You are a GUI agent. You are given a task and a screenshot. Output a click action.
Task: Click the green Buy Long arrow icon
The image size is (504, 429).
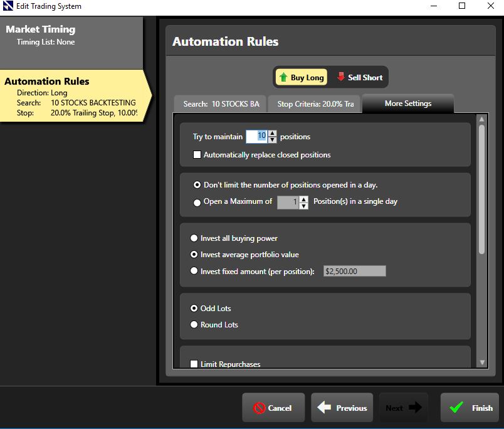tap(283, 78)
